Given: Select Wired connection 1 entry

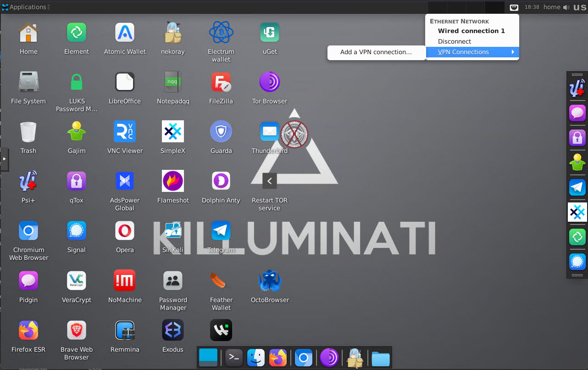Looking at the screenshot, I should (472, 31).
